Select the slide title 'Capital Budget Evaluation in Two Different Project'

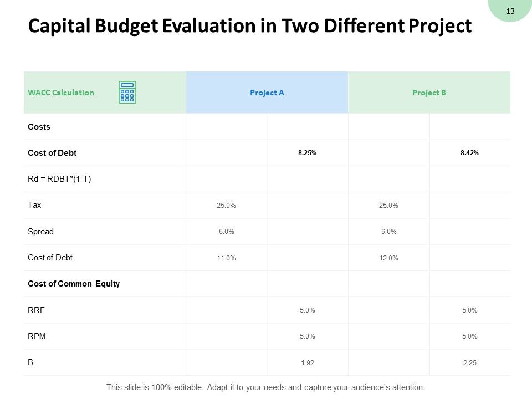(x=250, y=26)
